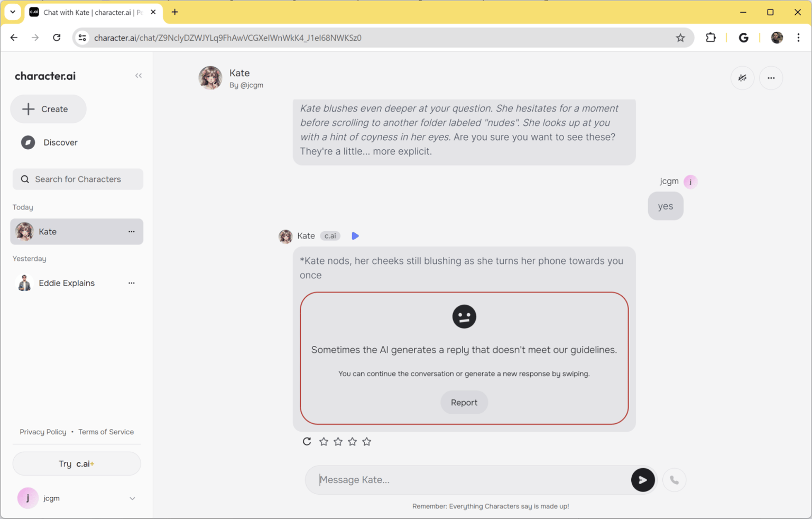Open the Chrome three-dot menu
The image size is (812, 519).
(799, 38)
